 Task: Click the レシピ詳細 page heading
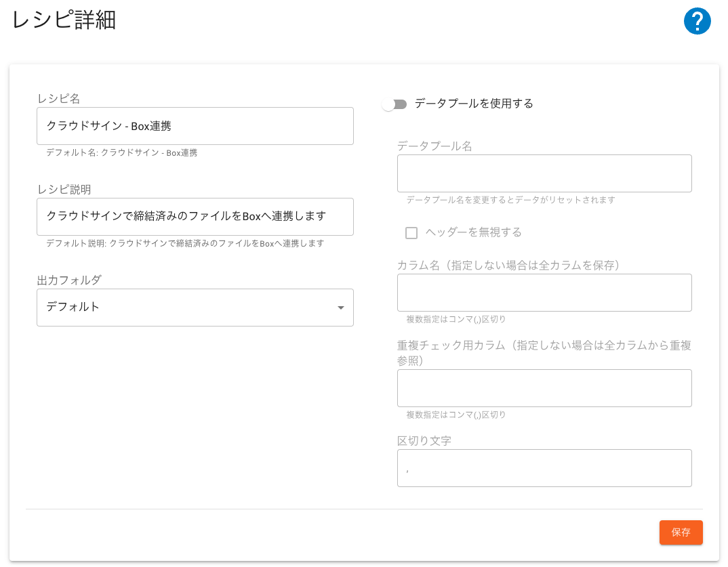[x=64, y=20]
